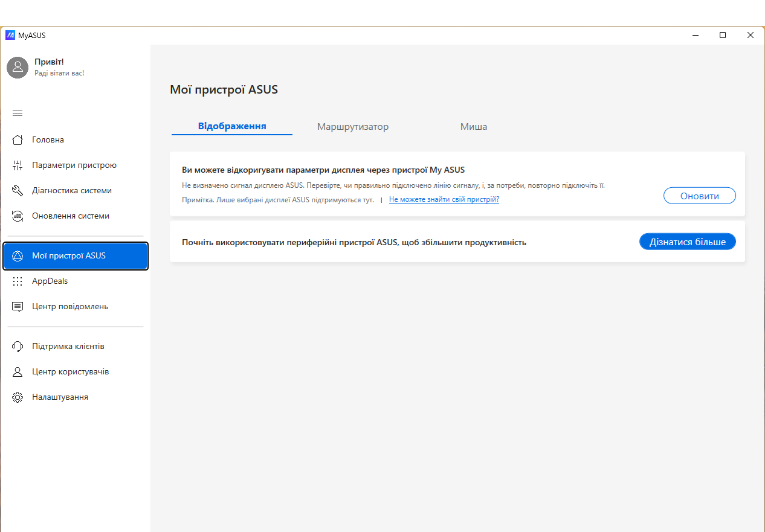Viewport: 765px width, 532px height.
Task: Open Параметри пристрою label in sidebar
Action: (x=74, y=165)
